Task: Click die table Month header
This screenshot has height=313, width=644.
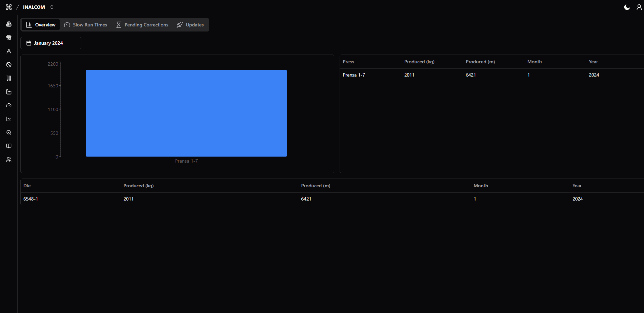Action: click(481, 186)
